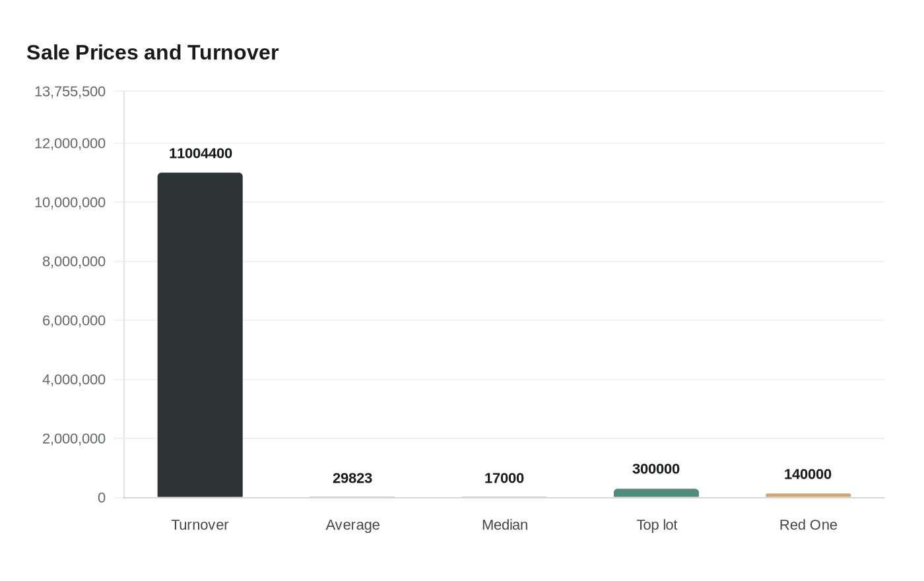This screenshot has width=924, height=581.
Task: Click the y-axis value 12,000,000
Action: point(70,143)
